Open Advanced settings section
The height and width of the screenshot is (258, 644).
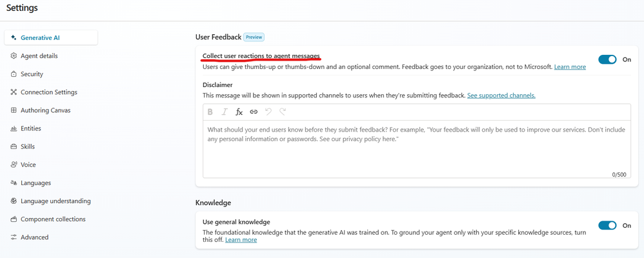(x=34, y=237)
